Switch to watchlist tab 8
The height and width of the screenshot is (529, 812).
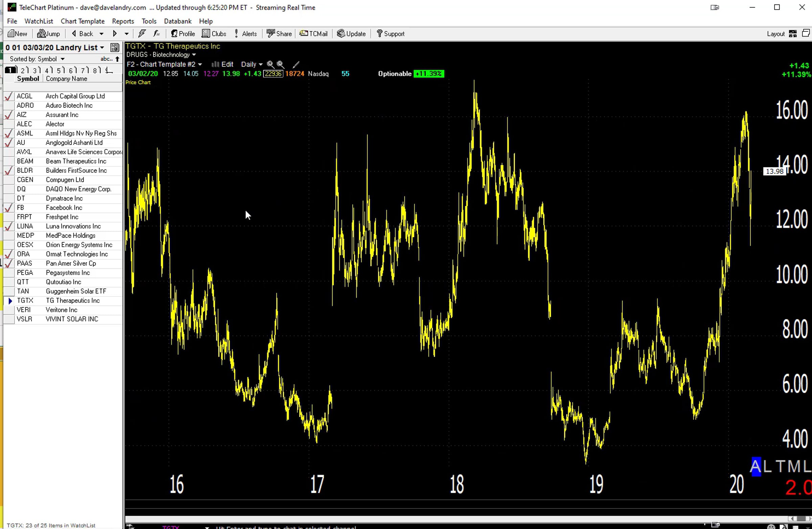click(96, 70)
